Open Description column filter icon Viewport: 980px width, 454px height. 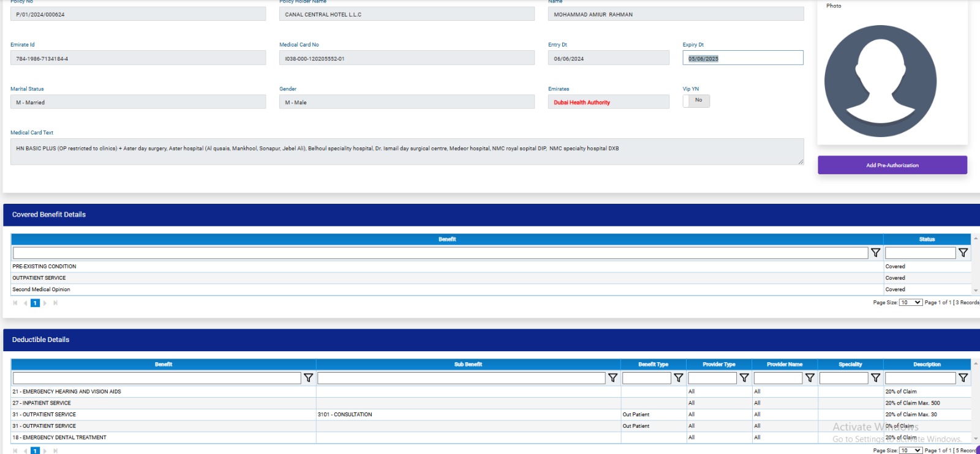(x=963, y=378)
